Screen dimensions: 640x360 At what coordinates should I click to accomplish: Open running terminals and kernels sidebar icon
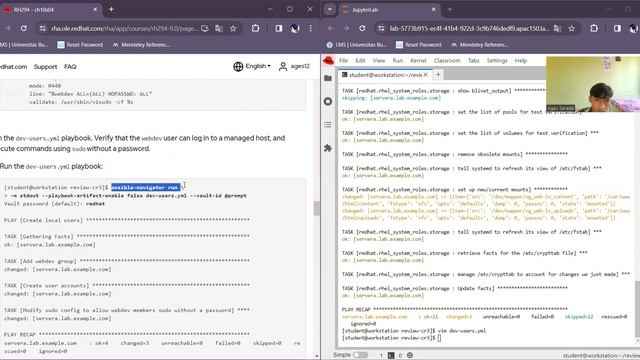pyautogui.click(x=328, y=101)
